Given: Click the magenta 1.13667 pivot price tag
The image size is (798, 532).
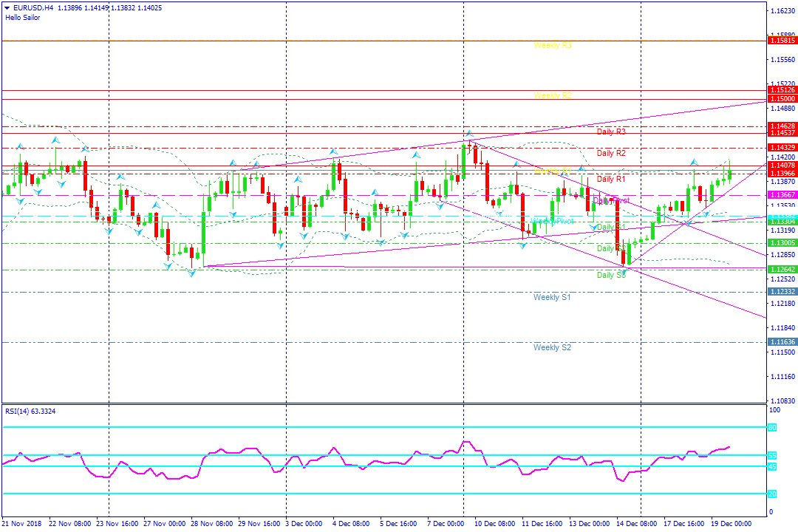Looking at the screenshot, I should (x=782, y=195).
